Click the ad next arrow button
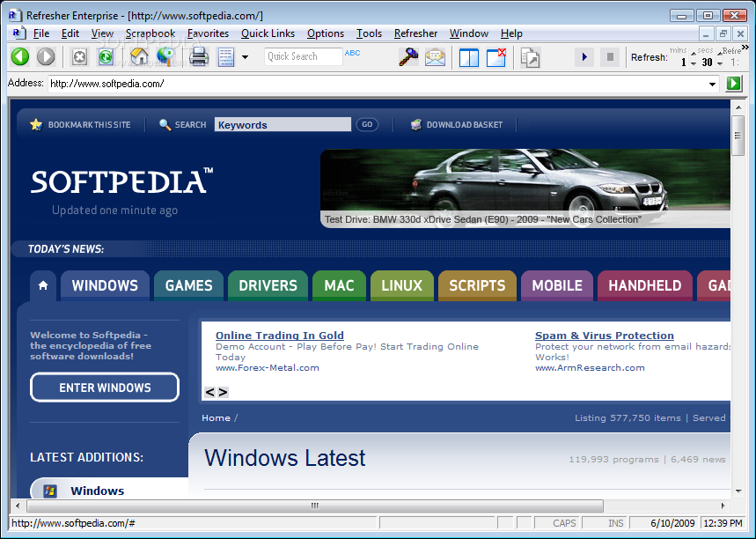The image size is (756, 539). (223, 392)
